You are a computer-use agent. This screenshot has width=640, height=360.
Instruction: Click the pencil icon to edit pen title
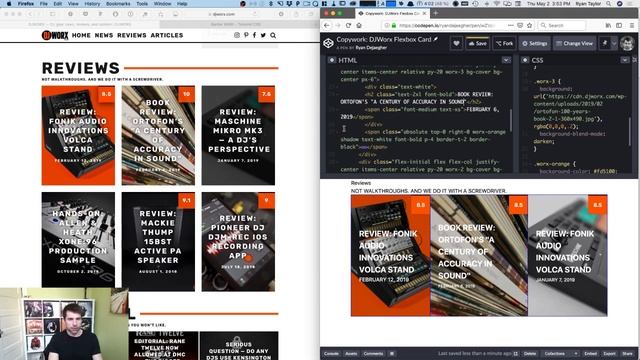click(x=436, y=40)
